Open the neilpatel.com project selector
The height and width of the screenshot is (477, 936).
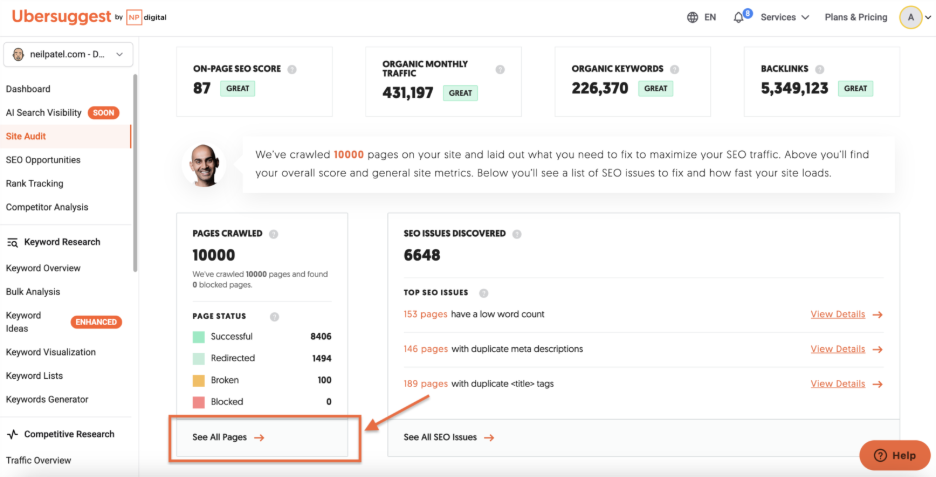pos(68,54)
